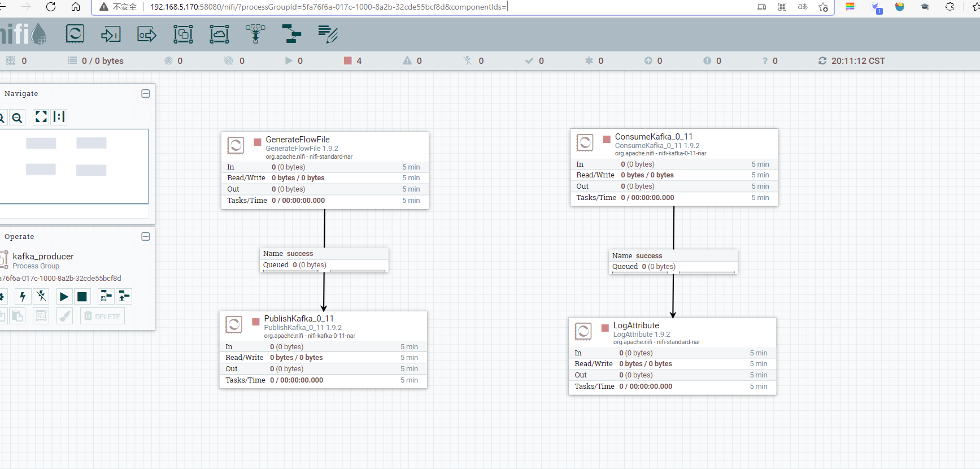
Task: Click the ConsumeKafka_0_11 processor icon
Action: pyautogui.click(x=585, y=142)
